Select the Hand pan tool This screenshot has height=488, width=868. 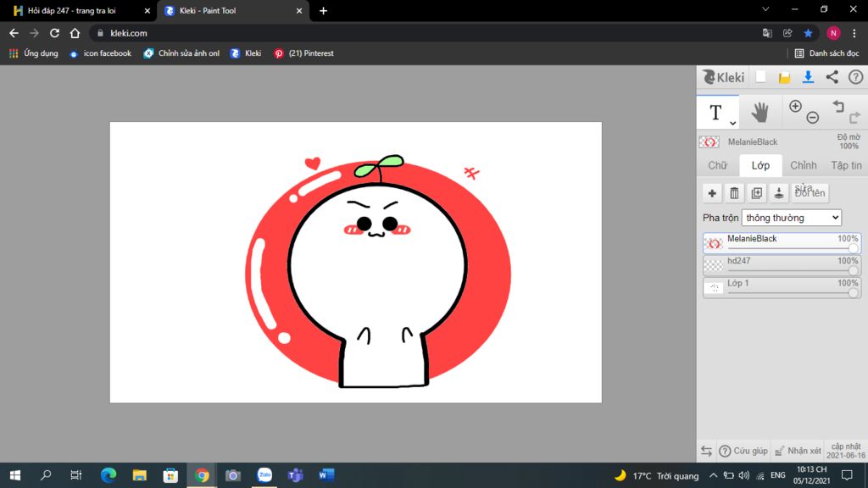760,113
